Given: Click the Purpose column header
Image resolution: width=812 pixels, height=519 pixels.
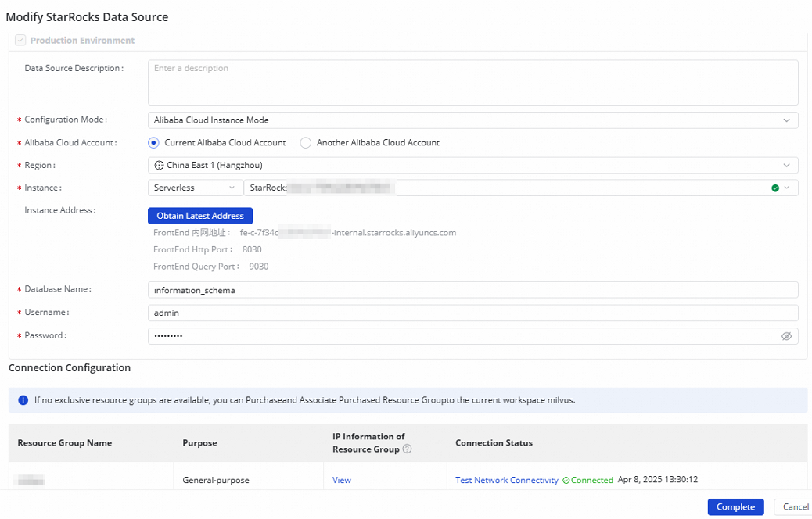Looking at the screenshot, I should [x=200, y=443].
